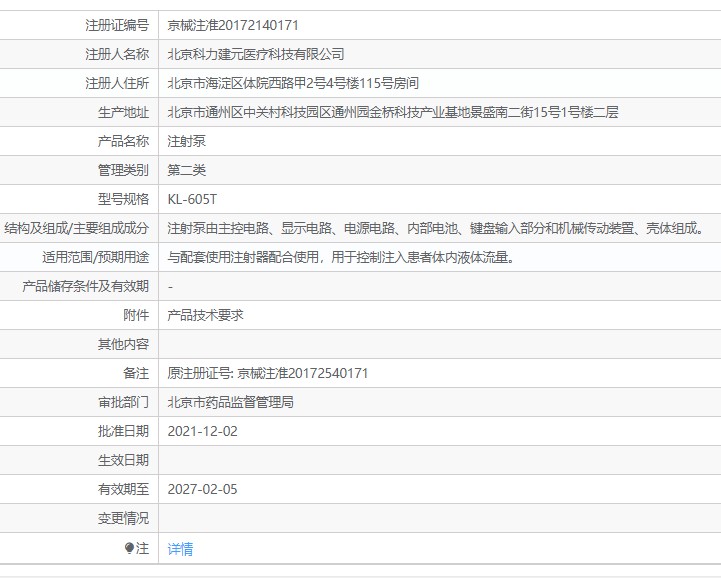The width and height of the screenshot is (721, 578).
Task: Click the 变更情况 label
Action: (x=123, y=518)
